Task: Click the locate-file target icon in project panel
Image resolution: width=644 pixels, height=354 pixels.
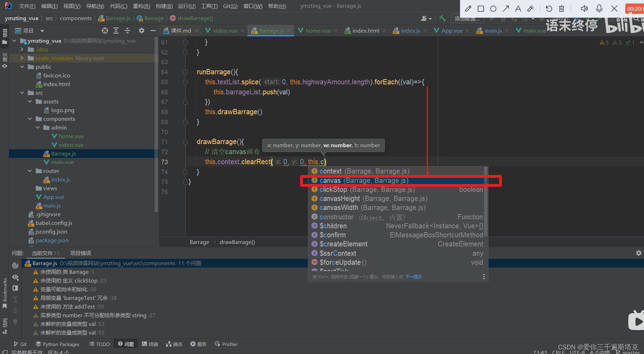Action: pos(105,30)
